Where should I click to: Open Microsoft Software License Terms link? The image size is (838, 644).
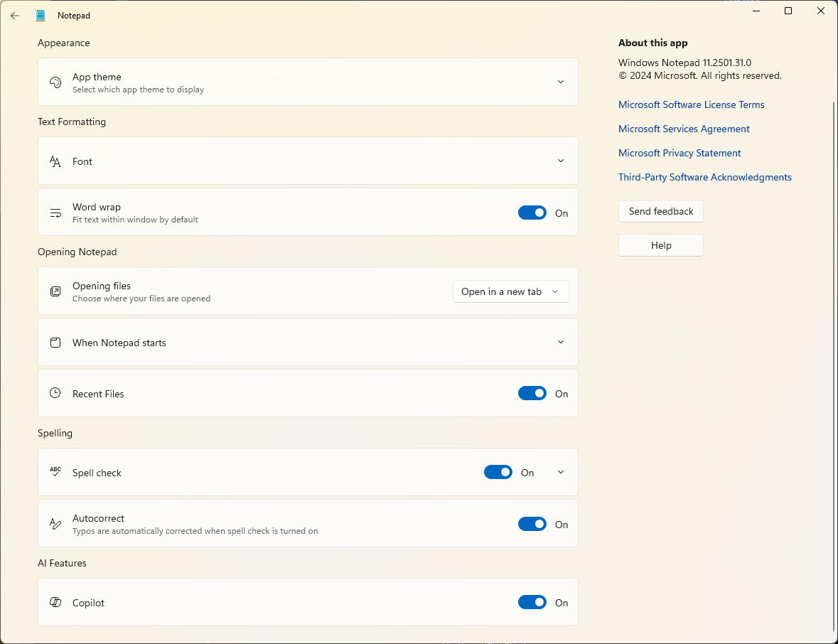coord(691,104)
